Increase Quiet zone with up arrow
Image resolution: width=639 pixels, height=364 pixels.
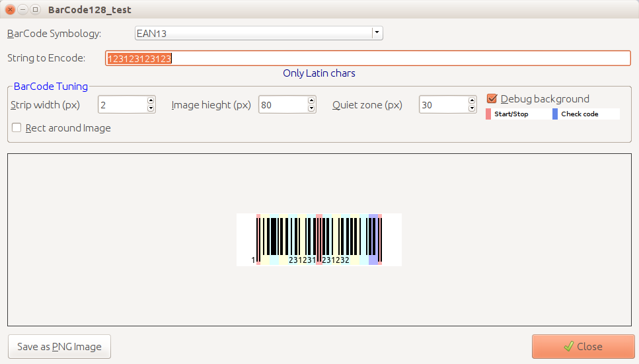472,100
